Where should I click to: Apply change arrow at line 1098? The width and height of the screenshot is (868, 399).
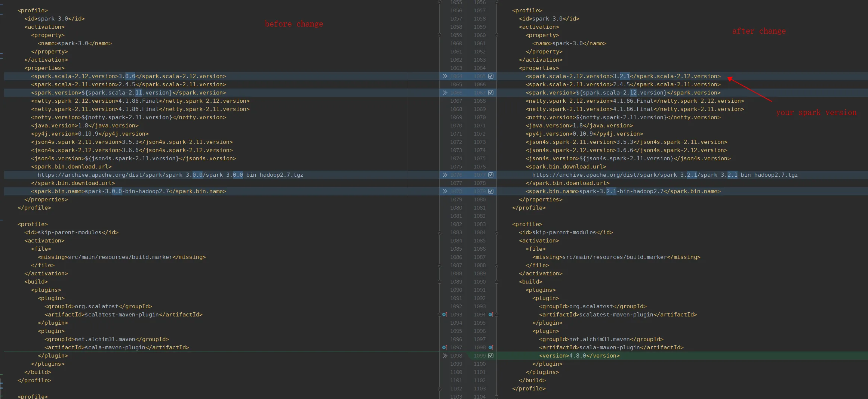[x=445, y=356]
